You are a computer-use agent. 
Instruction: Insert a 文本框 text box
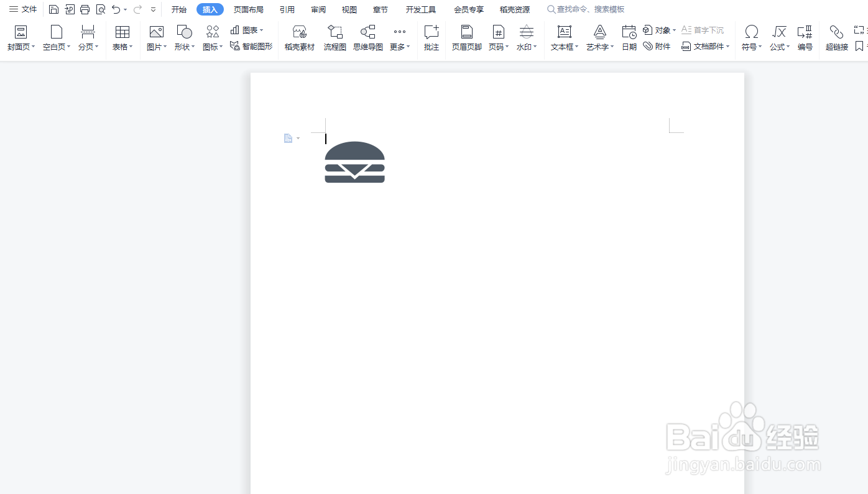coord(563,37)
